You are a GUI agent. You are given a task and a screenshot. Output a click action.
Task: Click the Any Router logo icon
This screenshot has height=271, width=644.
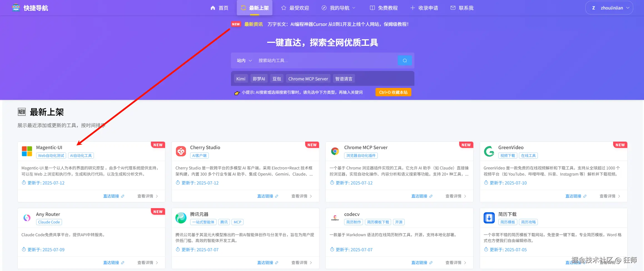pyautogui.click(x=27, y=218)
